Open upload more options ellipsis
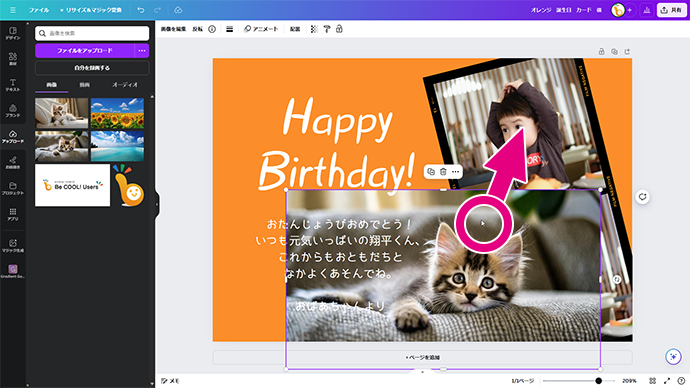 click(142, 51)
